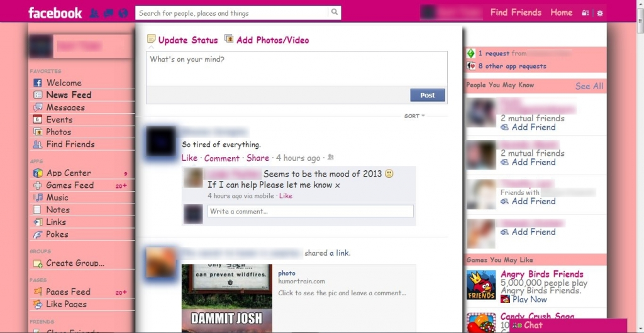
Task: Click the Create Group icon
Action: point(38,263)
